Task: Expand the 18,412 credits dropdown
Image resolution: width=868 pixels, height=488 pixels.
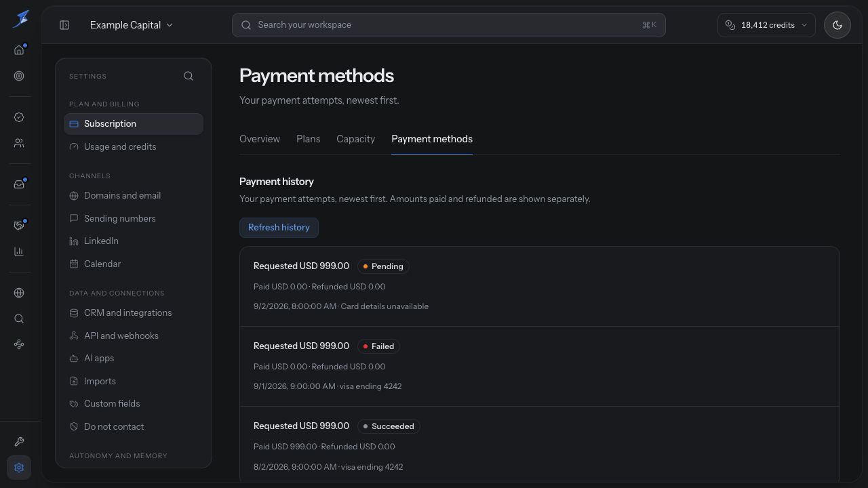Action: (766, 25)
